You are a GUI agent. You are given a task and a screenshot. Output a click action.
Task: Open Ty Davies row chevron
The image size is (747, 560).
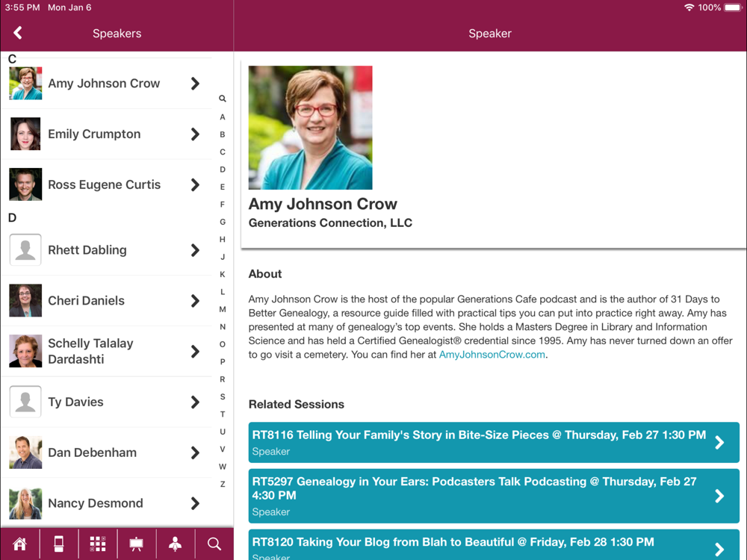pos(195,402)
